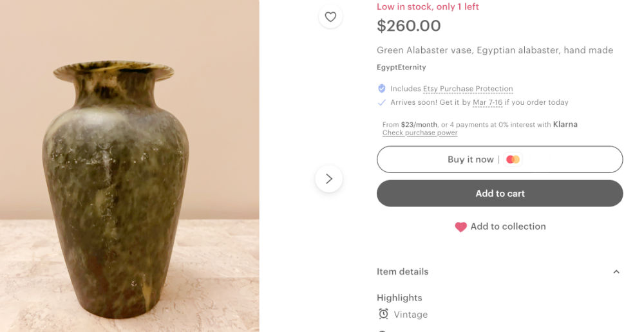
Task: Open the Check purchase power link
Action: tap(420, 133)
